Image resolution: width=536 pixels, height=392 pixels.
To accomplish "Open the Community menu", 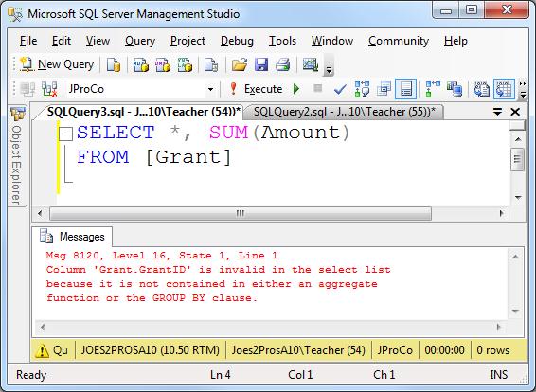I will 399,41.
